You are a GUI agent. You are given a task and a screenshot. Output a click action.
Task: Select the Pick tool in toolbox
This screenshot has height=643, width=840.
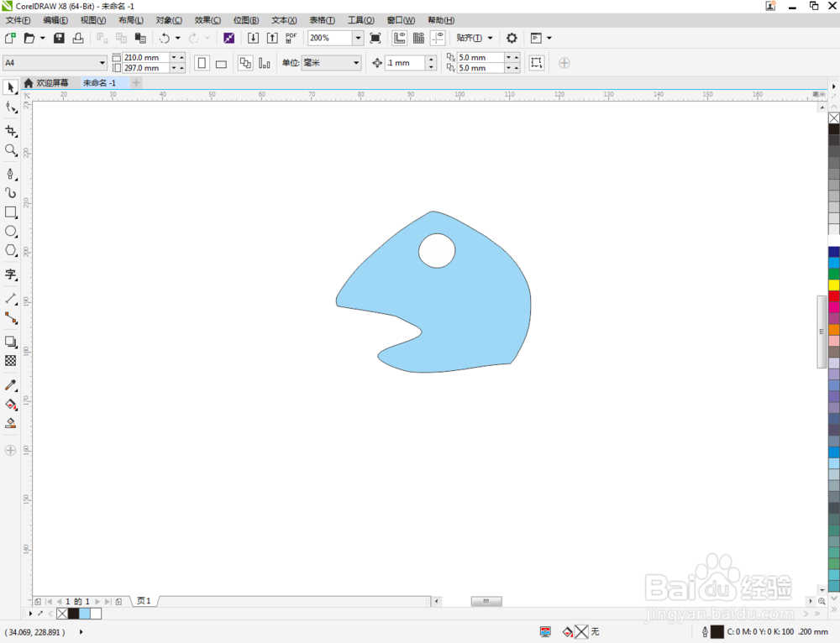(10, 87)
